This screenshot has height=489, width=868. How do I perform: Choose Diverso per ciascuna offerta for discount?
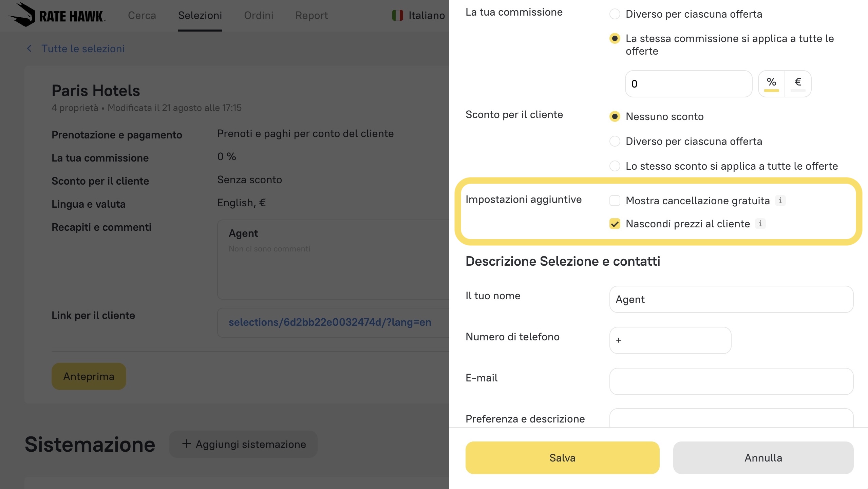pyautogui.click(x=615, y=141)
